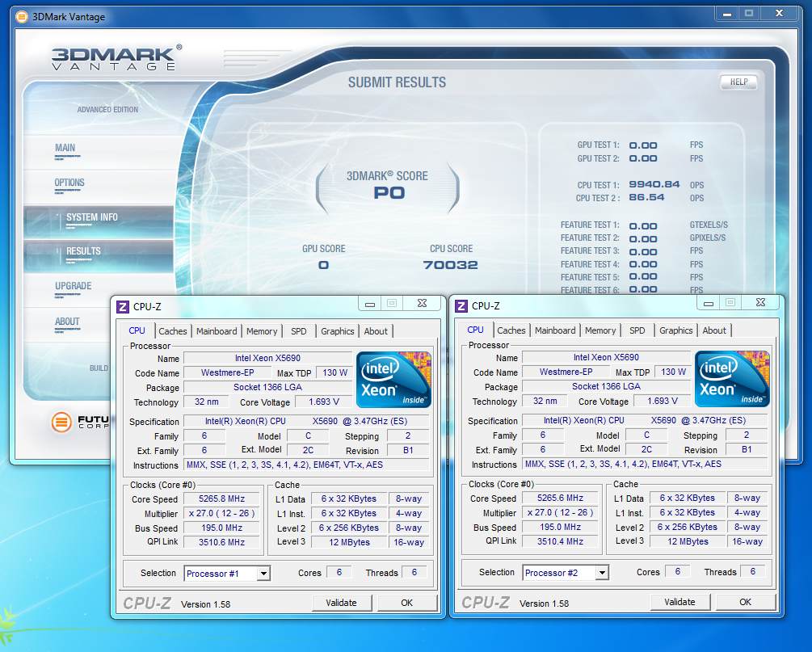The width and height of the screenshot is (812, 652).
Task: Switch to Memory tab in left CPU-Z
Action: click(x=262, y=331)
